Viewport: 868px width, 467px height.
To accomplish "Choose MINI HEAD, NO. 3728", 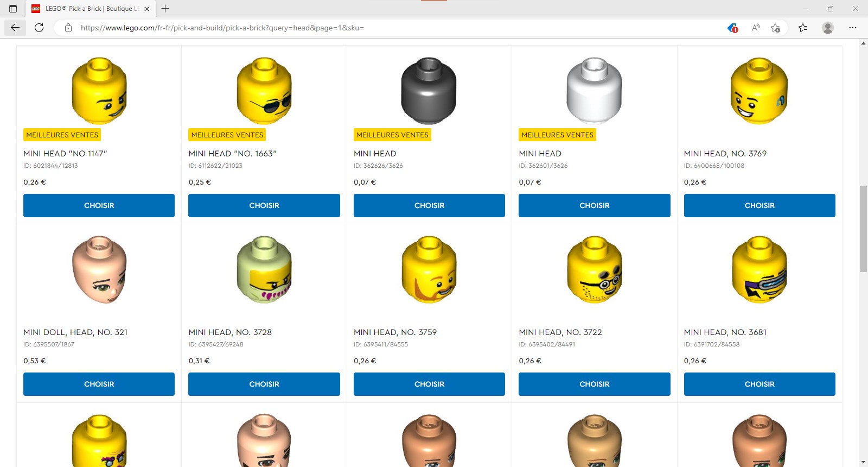I will [x=264, y=384].
